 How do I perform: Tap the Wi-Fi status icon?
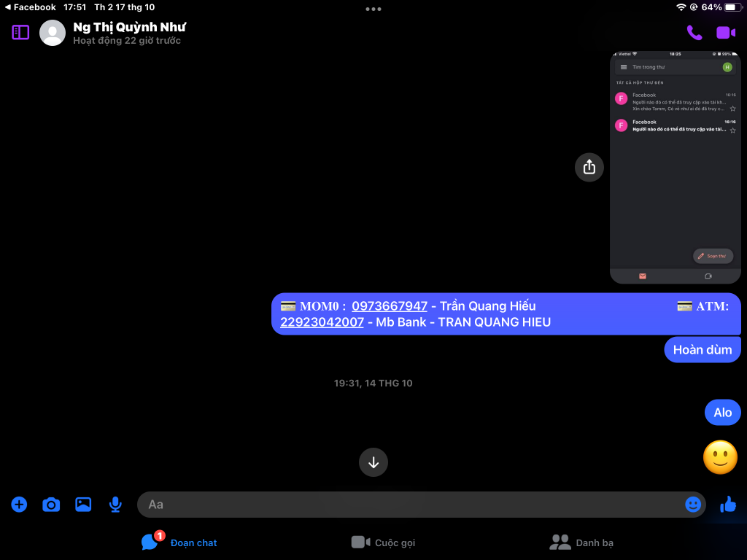[x=681, y=7]
